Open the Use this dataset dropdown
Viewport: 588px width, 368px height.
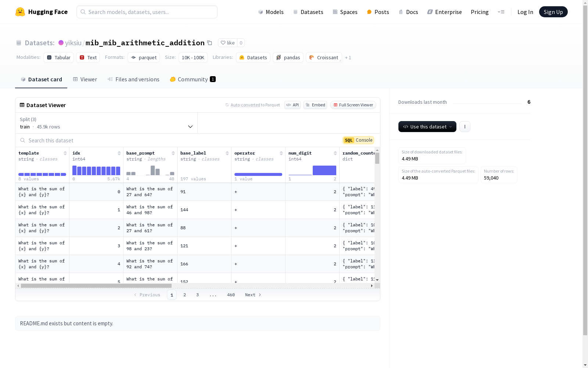pyautogui.click(x=427, y=127)
